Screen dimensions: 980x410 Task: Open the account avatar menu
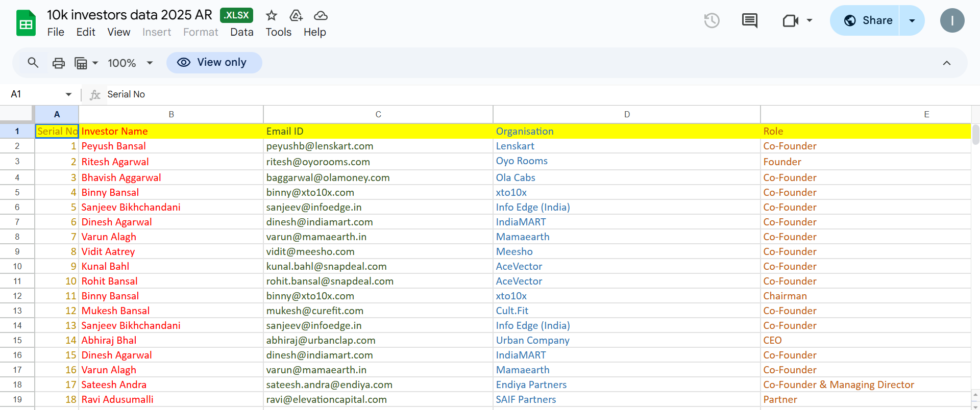[952, 20]
